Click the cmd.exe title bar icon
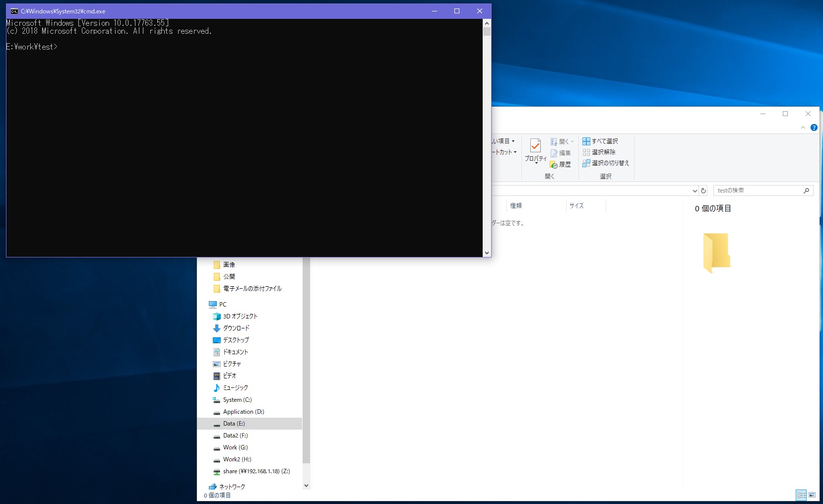This screenshot has height=504, width=823. point(14,11)
